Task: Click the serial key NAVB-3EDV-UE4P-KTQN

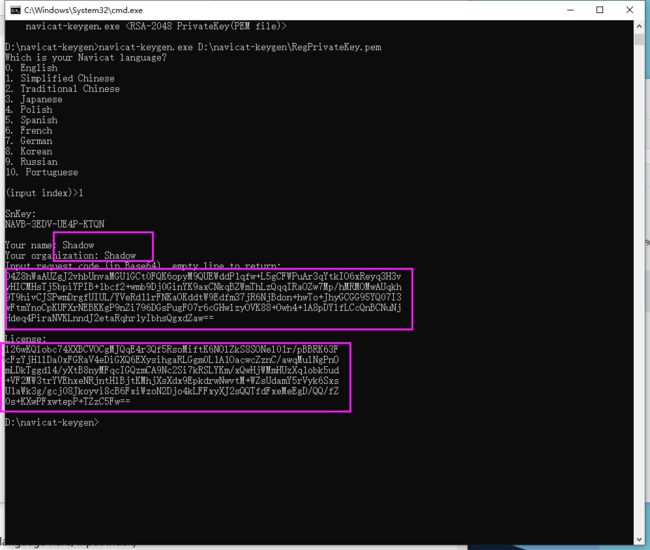Action: point(55,224)
